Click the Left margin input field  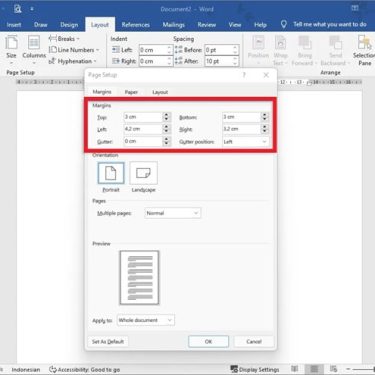[143, 129]
